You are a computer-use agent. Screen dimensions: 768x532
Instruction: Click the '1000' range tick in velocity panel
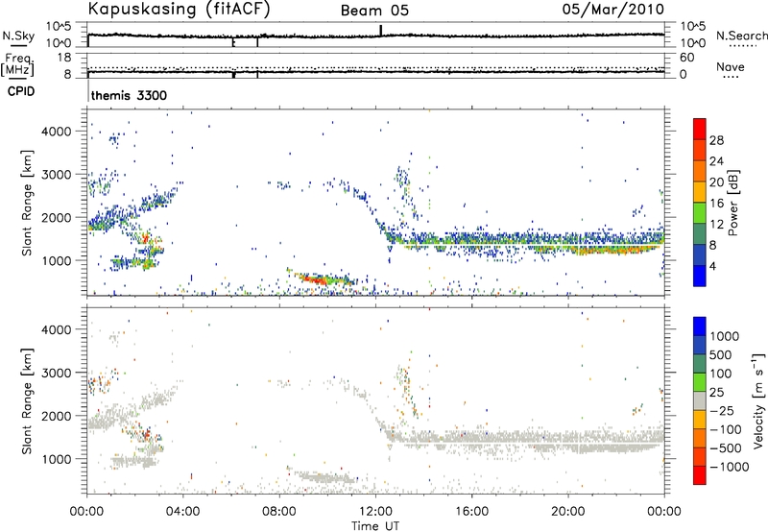click(x=56, y=459)
